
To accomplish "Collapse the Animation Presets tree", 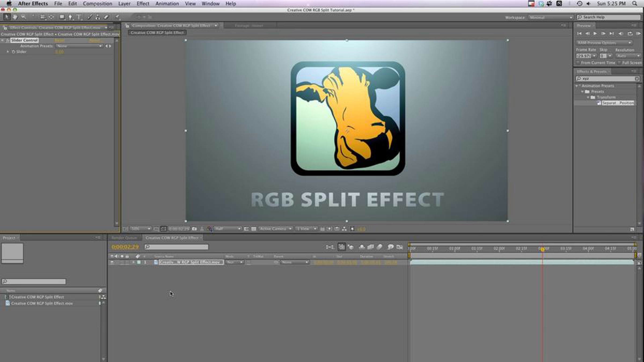I will [577, 86].
